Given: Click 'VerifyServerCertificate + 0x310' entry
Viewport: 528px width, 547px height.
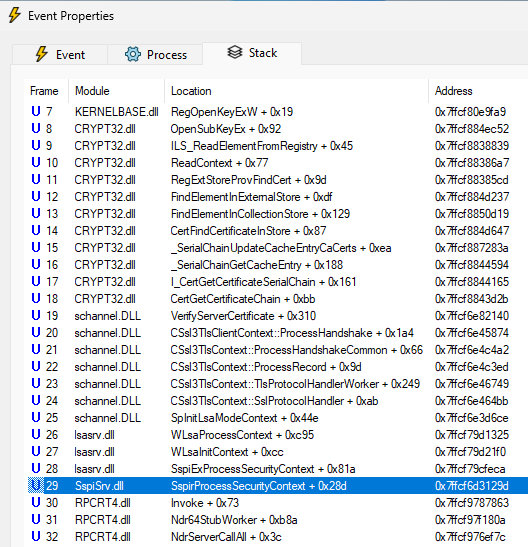Looking at the screenshot, I should [243, 316].
